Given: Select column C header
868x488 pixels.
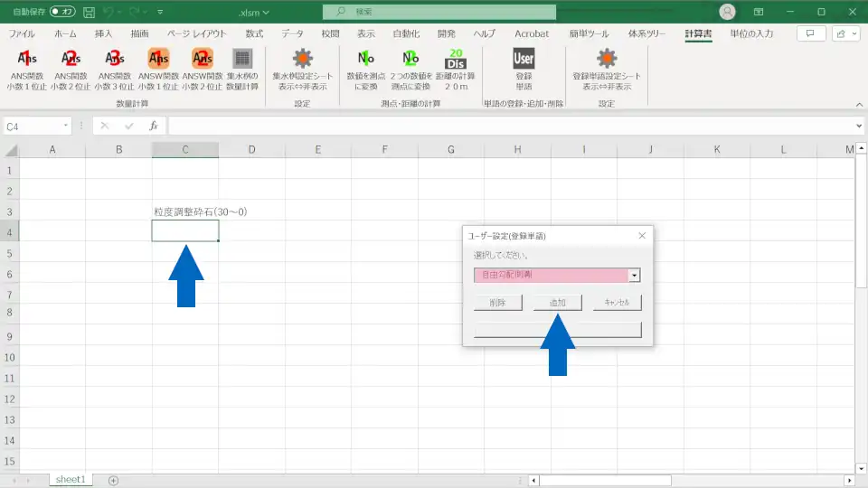Looking at the screenshot, I should tap(184, 150).
